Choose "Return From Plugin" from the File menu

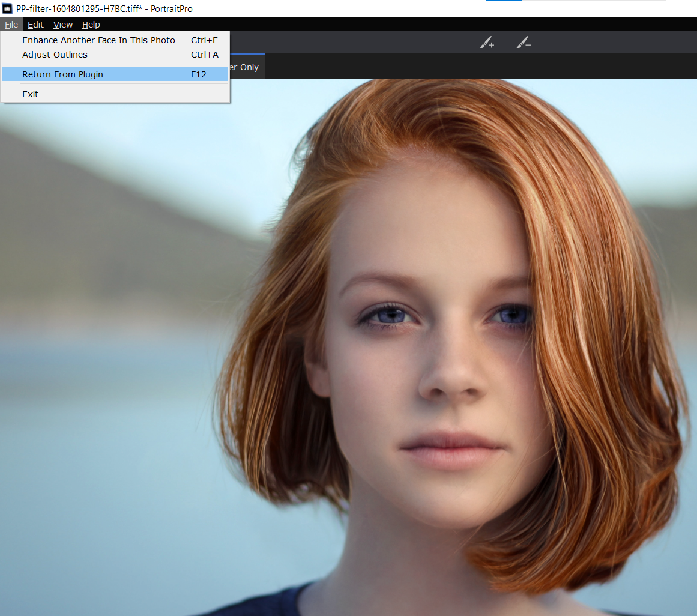pyautogui.click(x=62, y=74)
